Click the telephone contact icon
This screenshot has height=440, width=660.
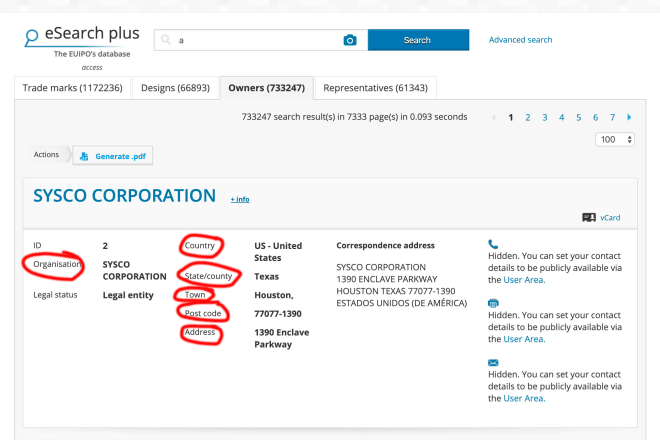coord(493,244)
